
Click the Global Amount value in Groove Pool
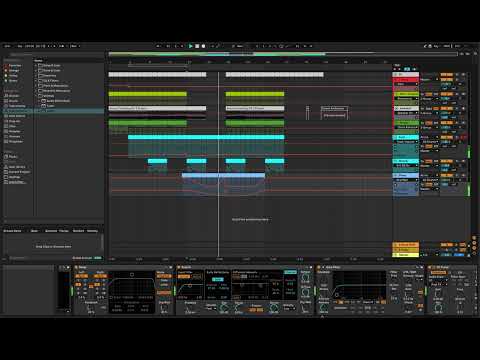pos(97,258)
